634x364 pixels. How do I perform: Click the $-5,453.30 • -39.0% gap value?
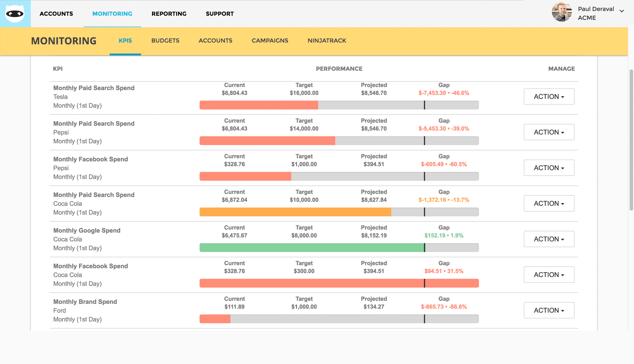pos(444,129)
